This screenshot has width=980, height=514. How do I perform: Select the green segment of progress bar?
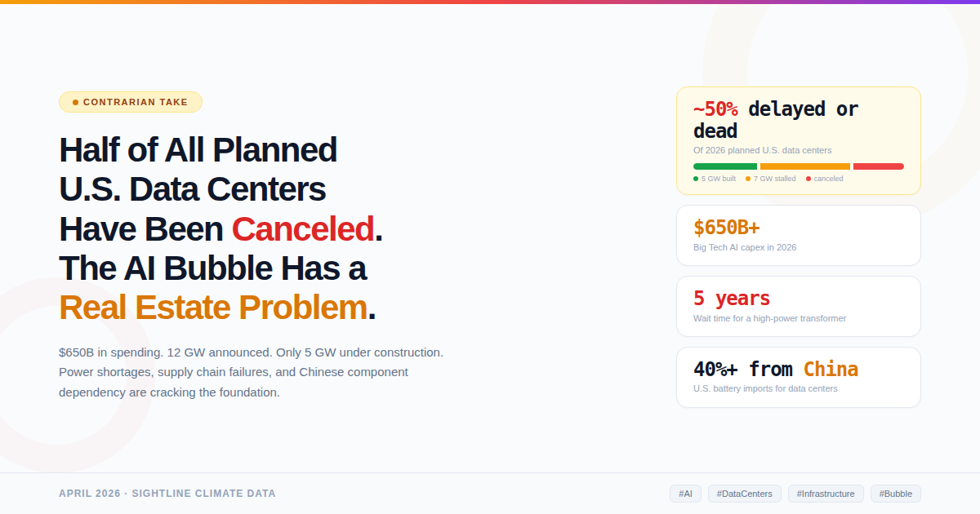point(725,166)
